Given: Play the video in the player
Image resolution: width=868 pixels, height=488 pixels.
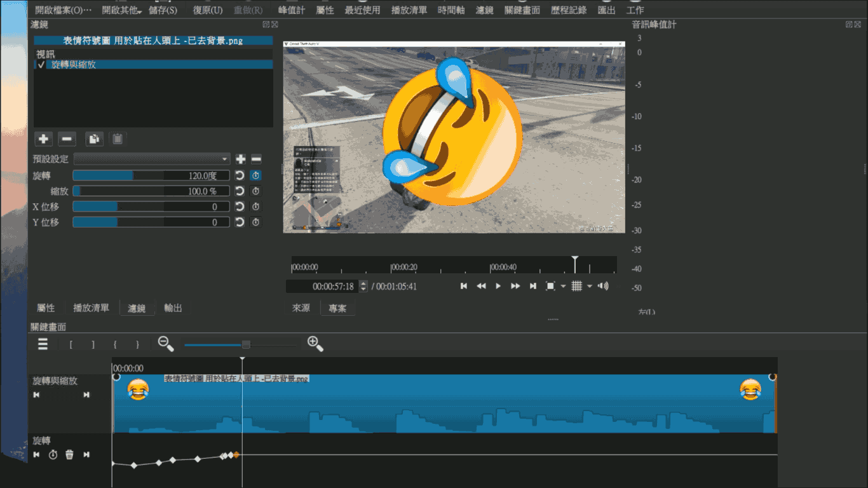Looking at the screenshot, I should point(498,286).
